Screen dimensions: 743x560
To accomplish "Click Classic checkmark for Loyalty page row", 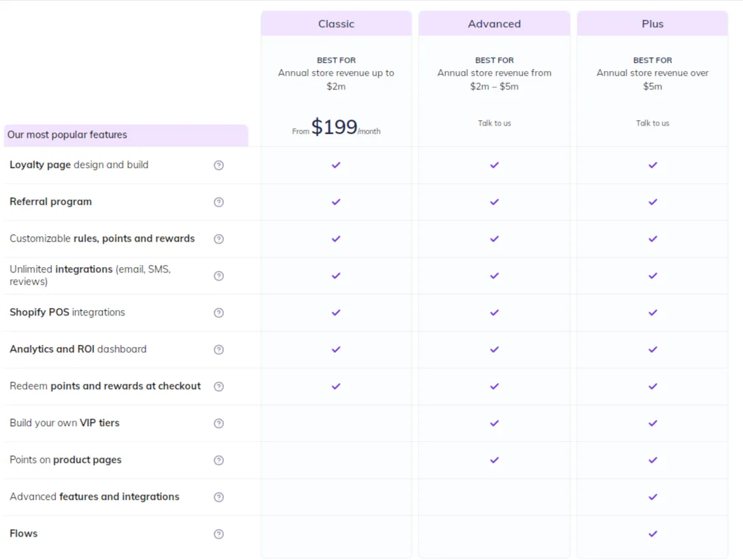I will pos(336,165).
